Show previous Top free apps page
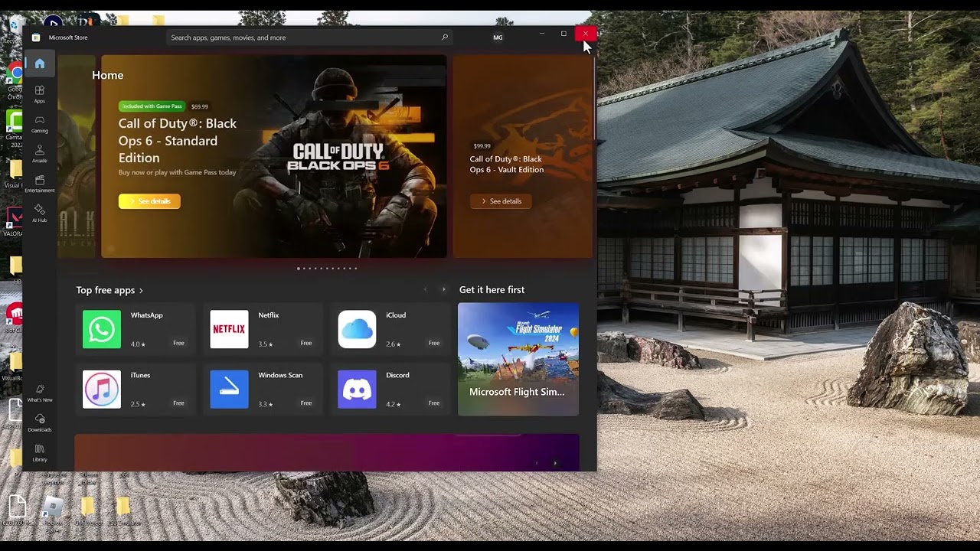This screenshot has height=551, width=980. click(x=425, y=289)
